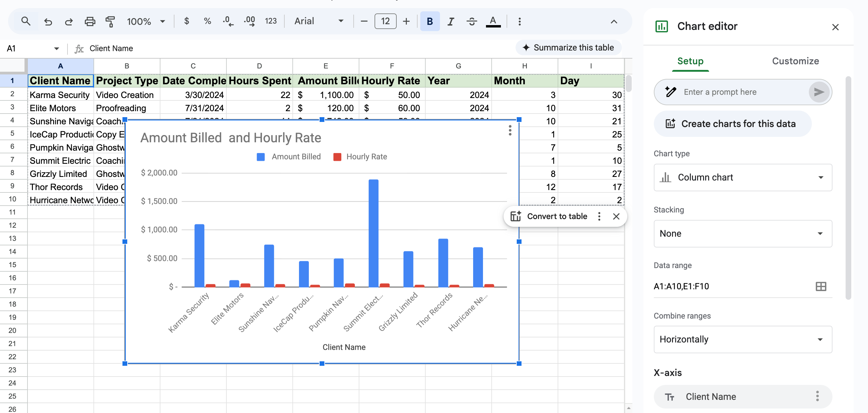Select the Setup tab
868x413 pixels.
pyautogui.click(x=690, y=61)
